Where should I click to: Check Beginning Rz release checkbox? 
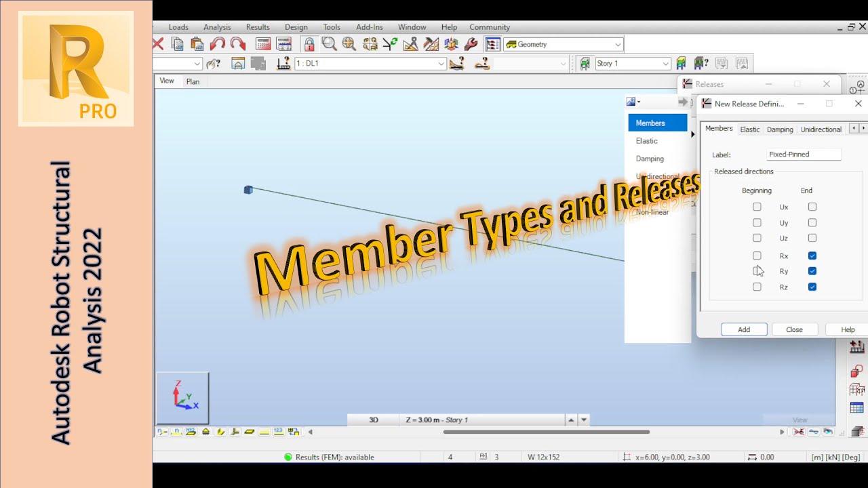757,287
